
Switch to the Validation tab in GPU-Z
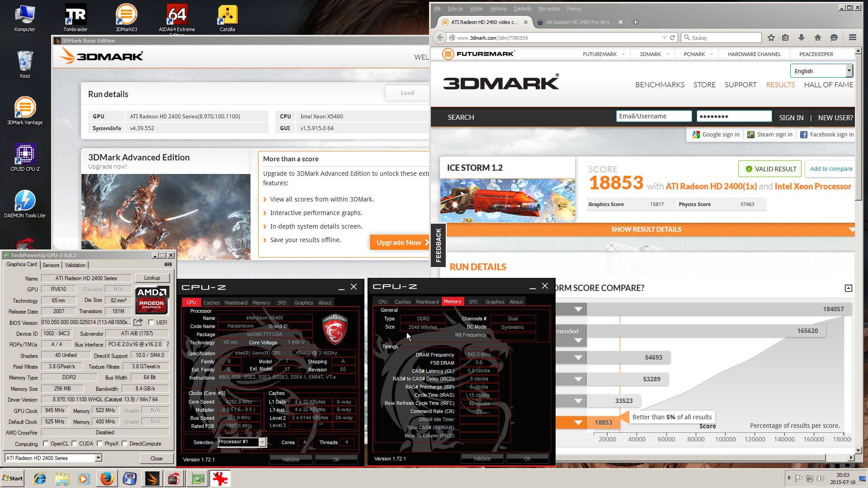point(75,265)
